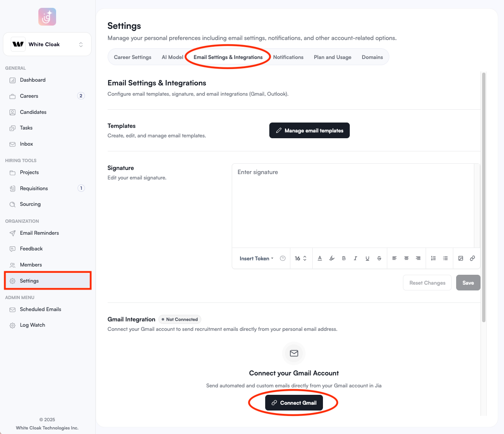Click the font size stepper arrows
504x434 pixels.
coord(304,258)
